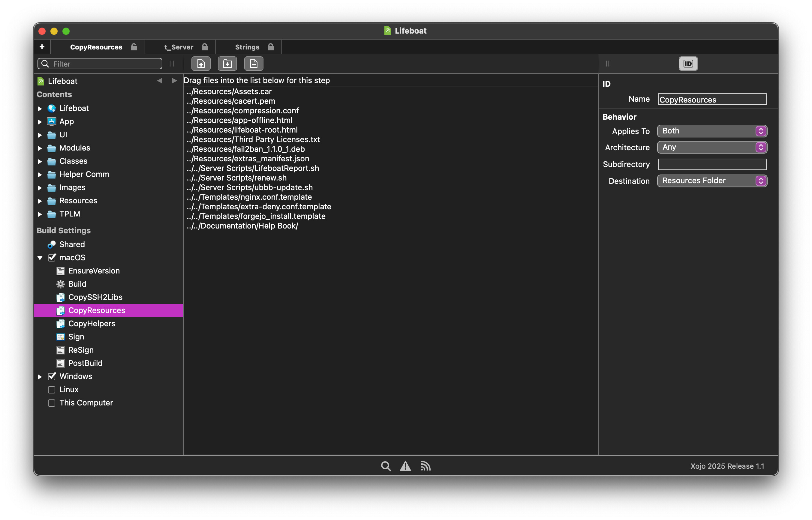The image size is (812, 520).
Task: Click the Add Folder toolbar icon
Action: tap(227, 64)
